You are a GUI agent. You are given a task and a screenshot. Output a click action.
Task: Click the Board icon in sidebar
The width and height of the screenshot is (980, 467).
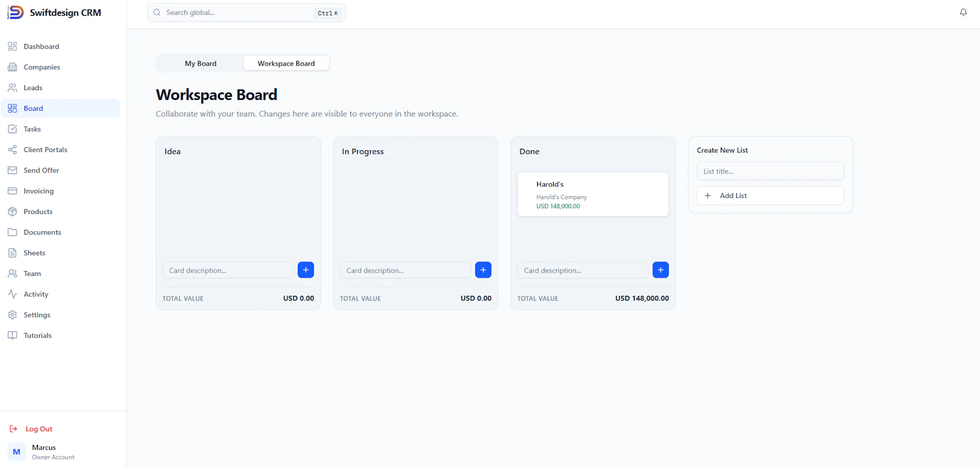pyautogui.click(x=12, y=108)
